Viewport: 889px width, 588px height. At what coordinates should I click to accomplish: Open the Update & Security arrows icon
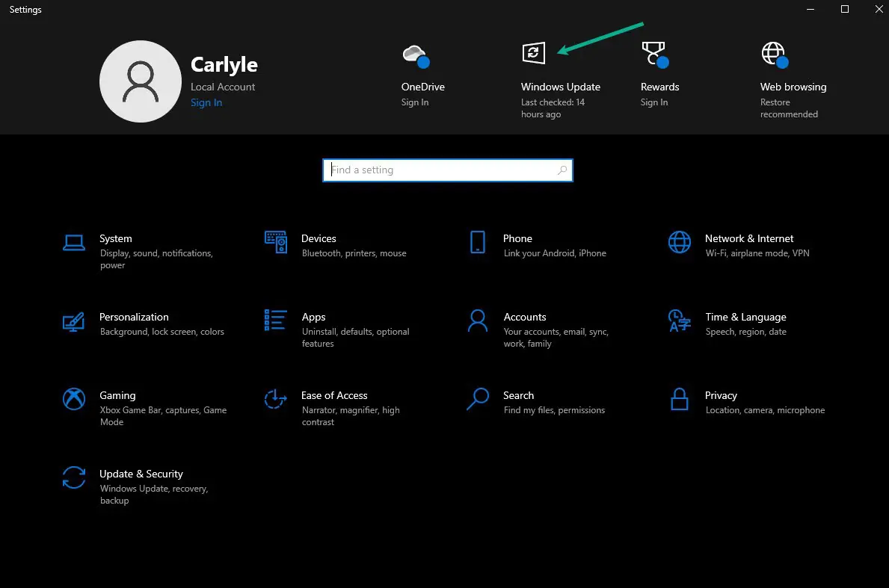[74, 477]
